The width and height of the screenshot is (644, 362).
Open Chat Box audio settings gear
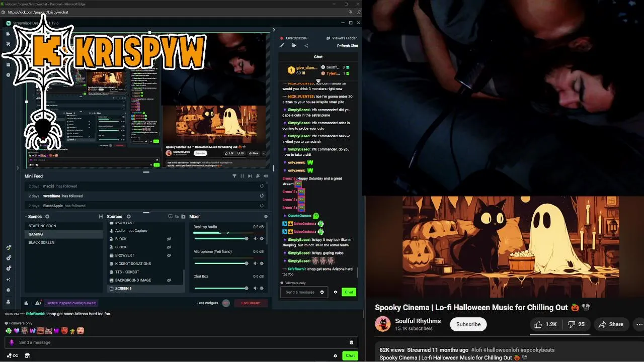262,288
